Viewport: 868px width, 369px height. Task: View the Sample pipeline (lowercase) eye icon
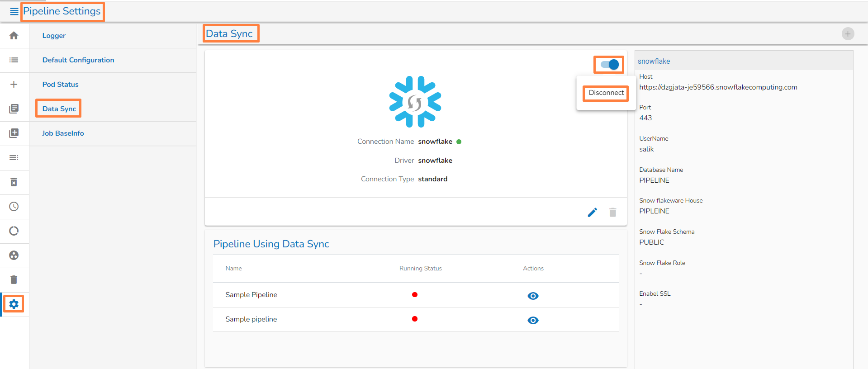pyautogui.click(x=533, y=320)
